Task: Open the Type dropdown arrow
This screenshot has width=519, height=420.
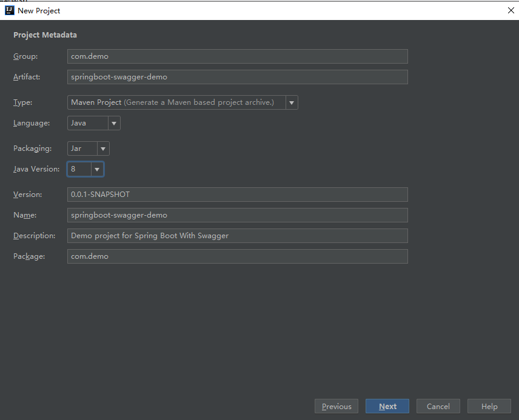Action: [292, 102]
